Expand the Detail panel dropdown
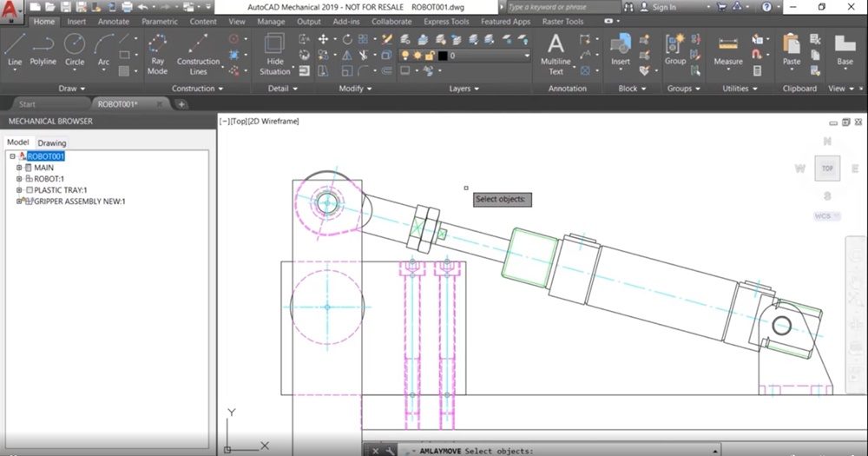868x456 pixels. tap(283, 88)
